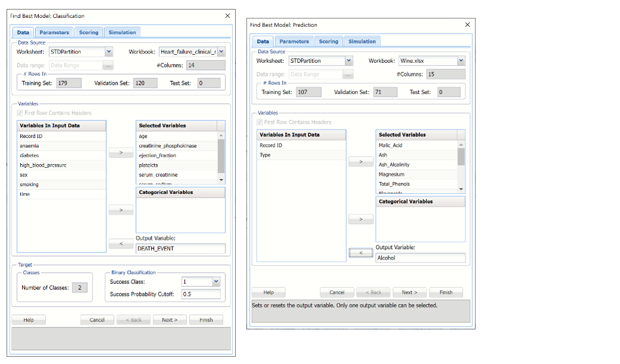The image size is (620, 364).
Task: Close the Find Best Model: Classification dialog
Action: [x=227, y=16]
